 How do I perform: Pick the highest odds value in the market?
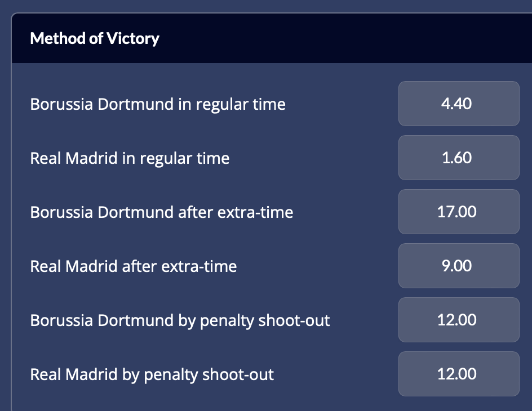tap(458, 212)
